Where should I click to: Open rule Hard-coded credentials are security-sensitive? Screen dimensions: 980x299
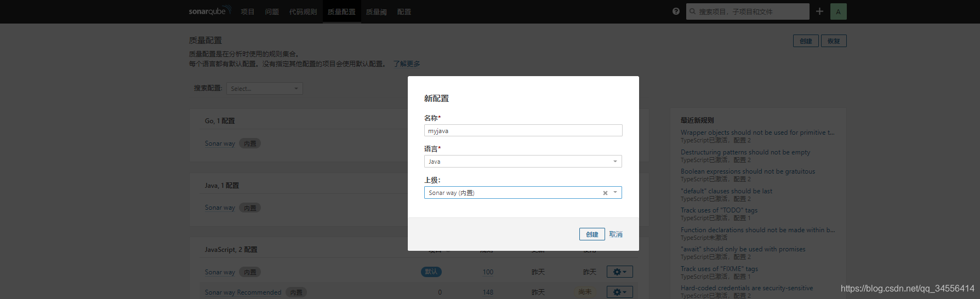click(747, 288)
